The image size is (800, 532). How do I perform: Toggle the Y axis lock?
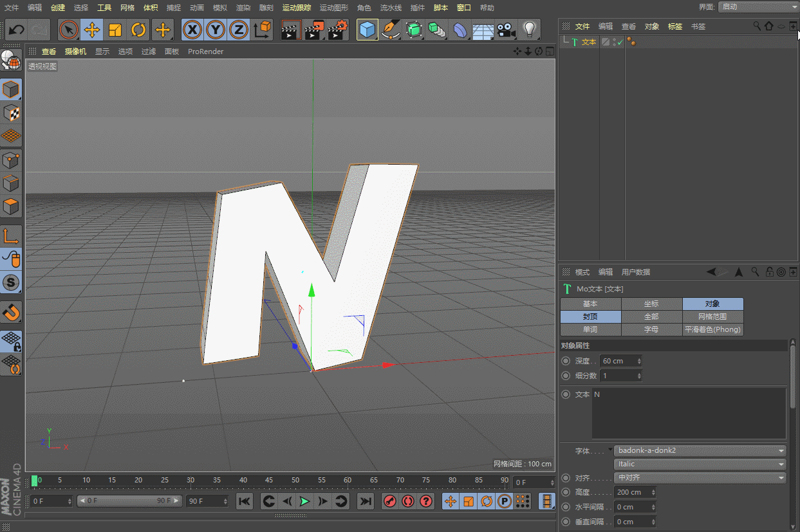216,30
